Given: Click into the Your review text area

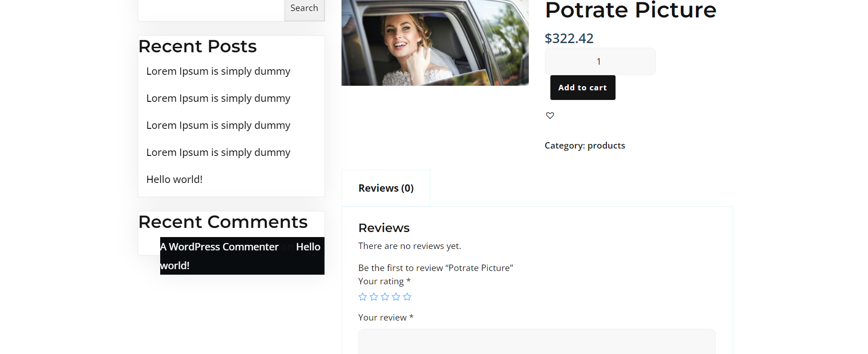Looking at the screenshot, I should [536, 342].
